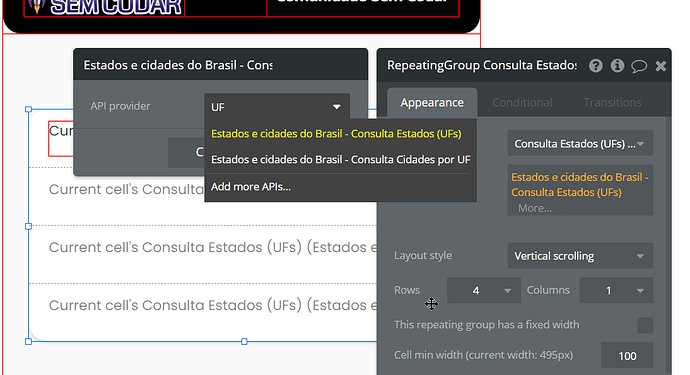Viewport: 690px width, 375px height.
Task: Select Consulta Estados (UFs) option
Action: [x=336, y=134]
